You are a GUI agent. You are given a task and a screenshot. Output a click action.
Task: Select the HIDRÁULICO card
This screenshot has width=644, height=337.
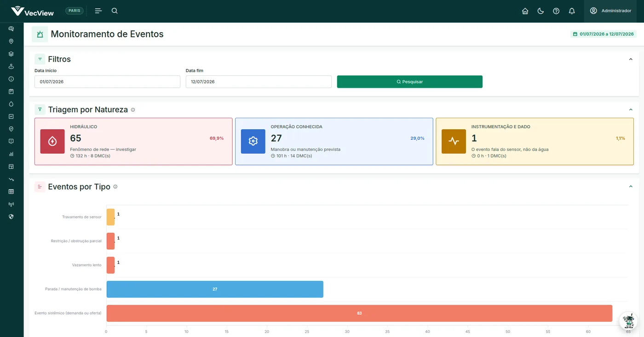click(133, 141)
